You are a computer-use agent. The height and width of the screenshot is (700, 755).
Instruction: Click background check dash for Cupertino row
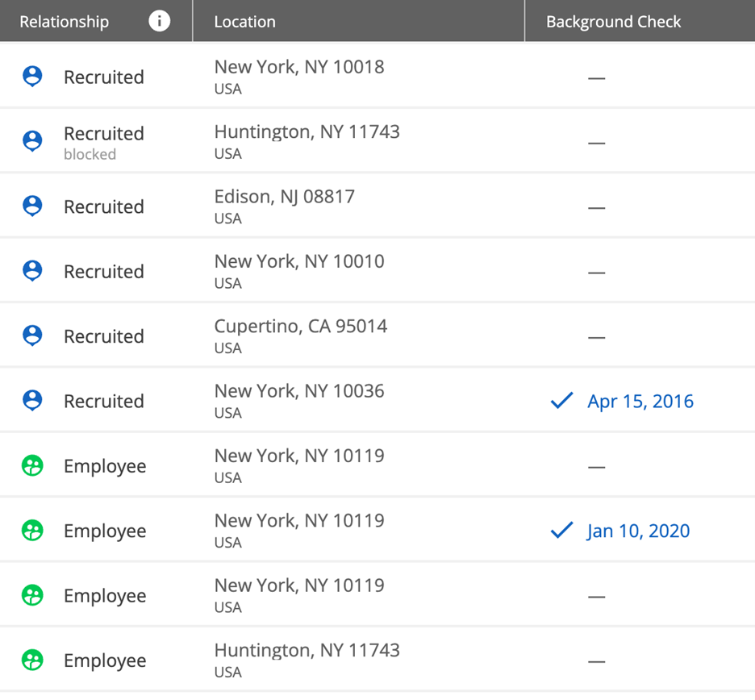tap(597, 337)
